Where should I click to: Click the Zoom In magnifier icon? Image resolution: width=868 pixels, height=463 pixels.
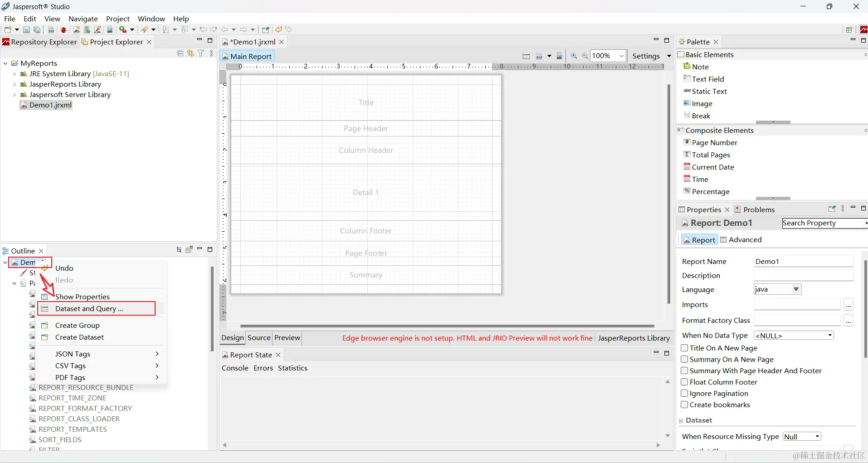click(x=574, y=56)
